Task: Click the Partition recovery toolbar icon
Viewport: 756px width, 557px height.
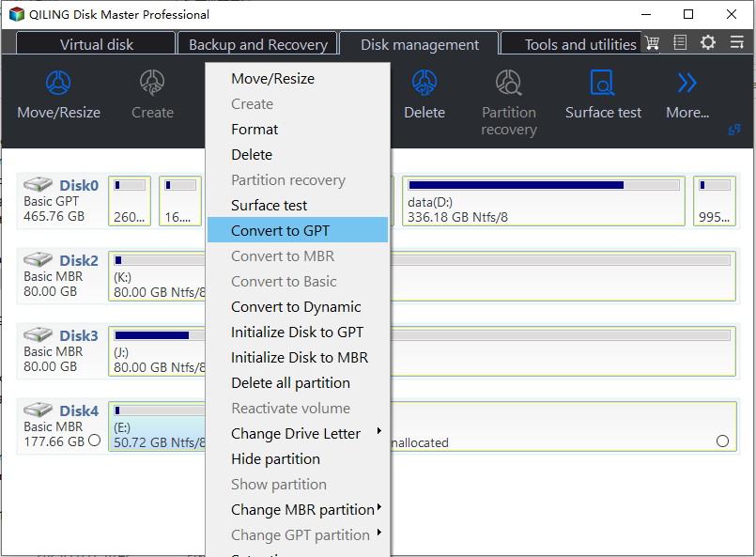Action: pos(509,83)
